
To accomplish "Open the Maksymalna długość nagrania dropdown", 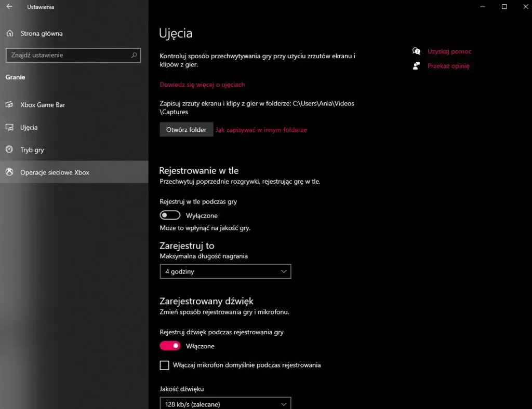I will [225, 271].
